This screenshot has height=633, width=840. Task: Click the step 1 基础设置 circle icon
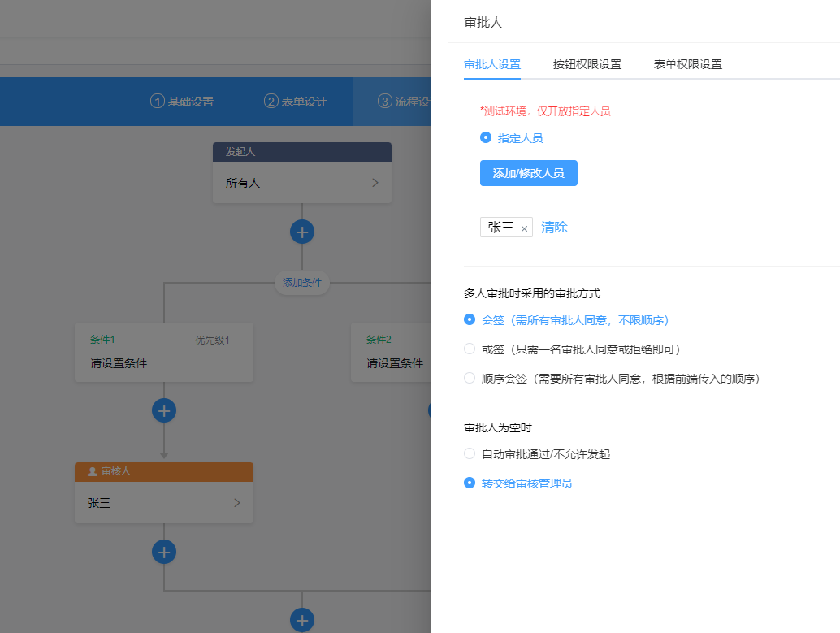(158, 102)
